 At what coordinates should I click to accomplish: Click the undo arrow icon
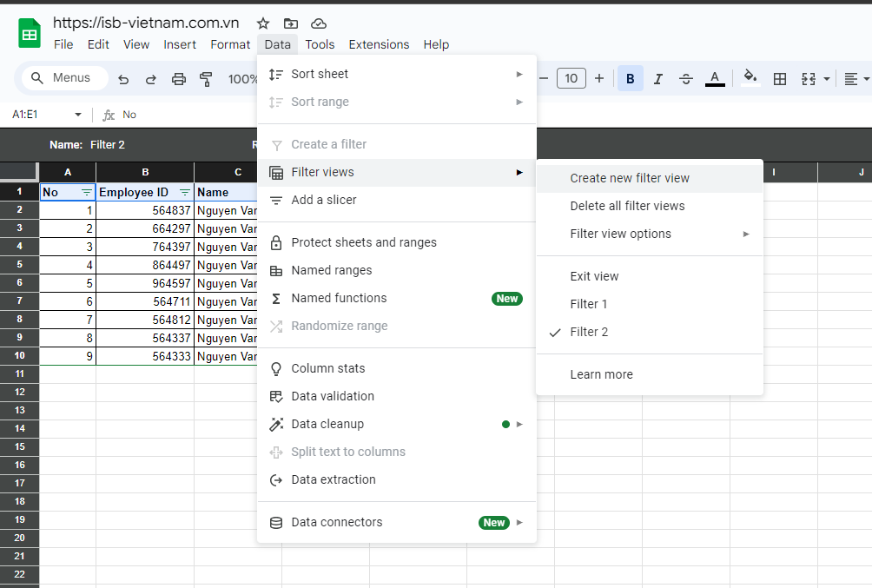pos(123,79)
